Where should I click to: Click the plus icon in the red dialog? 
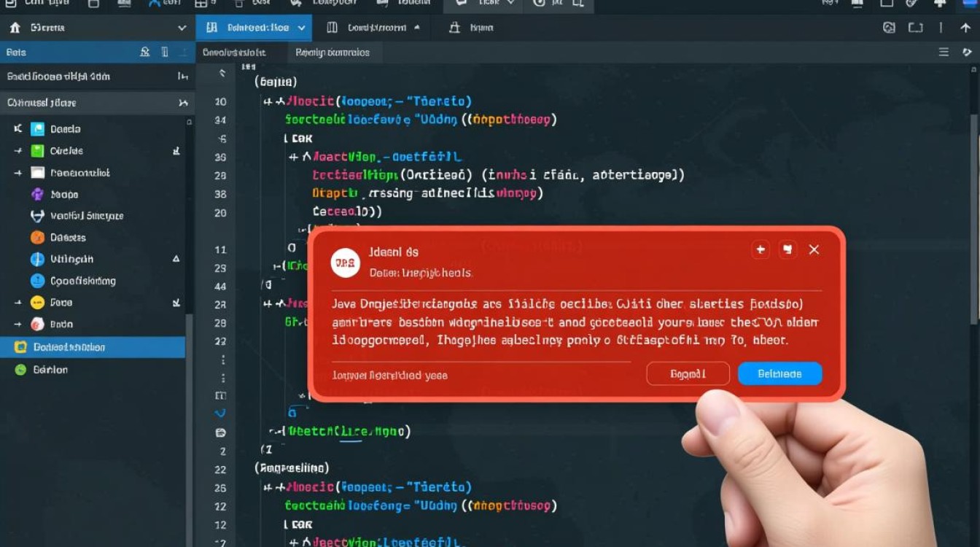tap(761, 249)
